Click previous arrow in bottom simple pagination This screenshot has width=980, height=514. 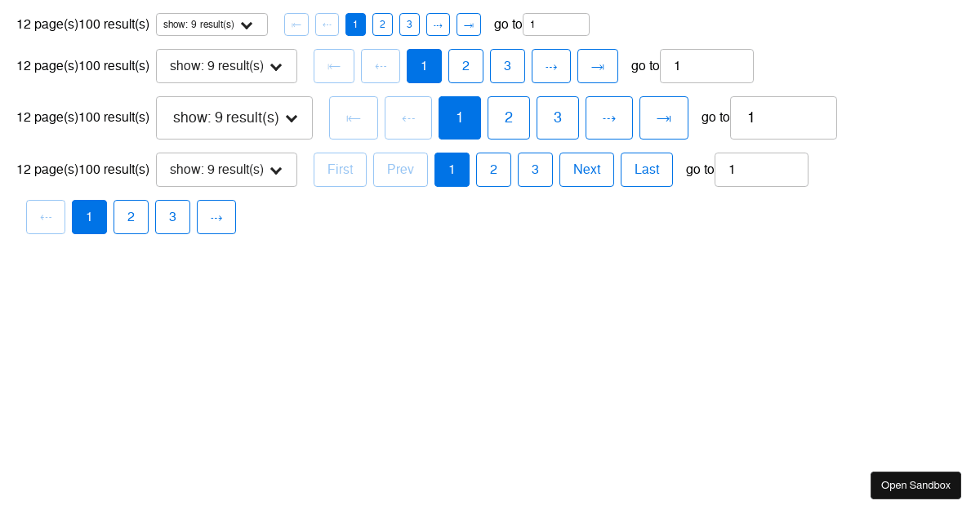pos(46,217)
